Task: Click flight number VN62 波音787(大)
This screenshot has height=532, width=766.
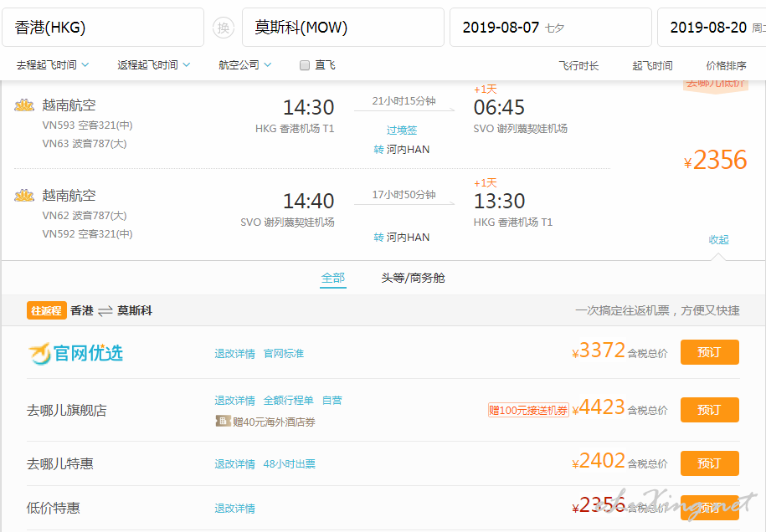Action: (x=85, y=215)
